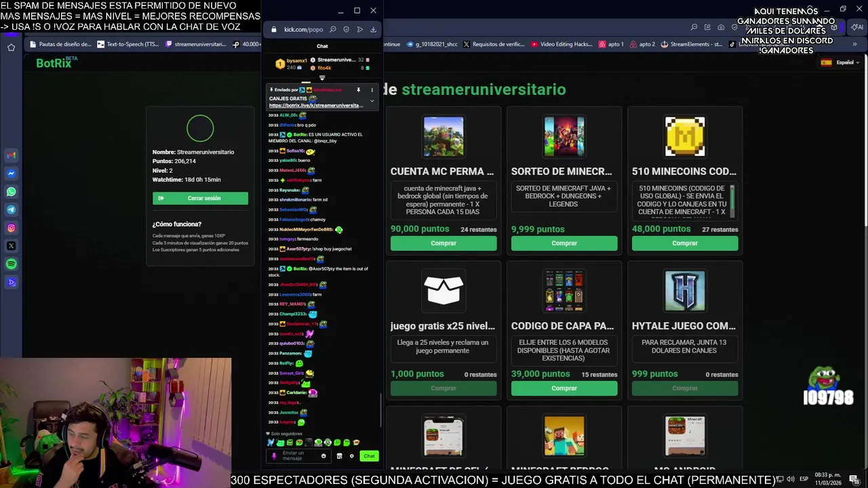Screen dimensions: 868x488
Task: Open the emoji picker in the chat input
Action: tap(323, 456)
